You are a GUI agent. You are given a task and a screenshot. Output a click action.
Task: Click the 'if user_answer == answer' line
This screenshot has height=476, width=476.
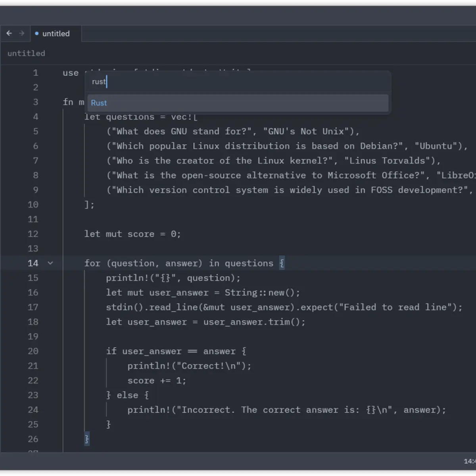tap(176, 351)
